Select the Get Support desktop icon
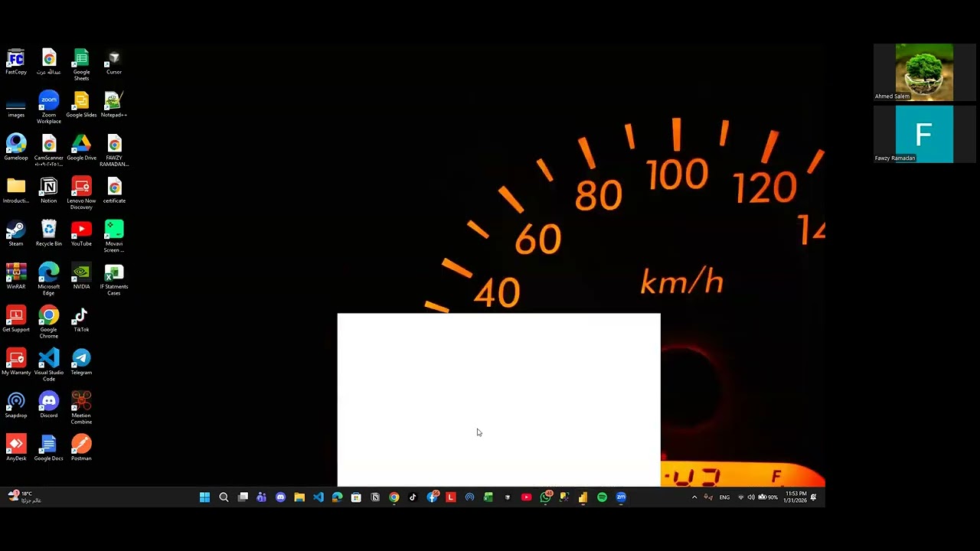980x551 pixels. coord(16,320)
